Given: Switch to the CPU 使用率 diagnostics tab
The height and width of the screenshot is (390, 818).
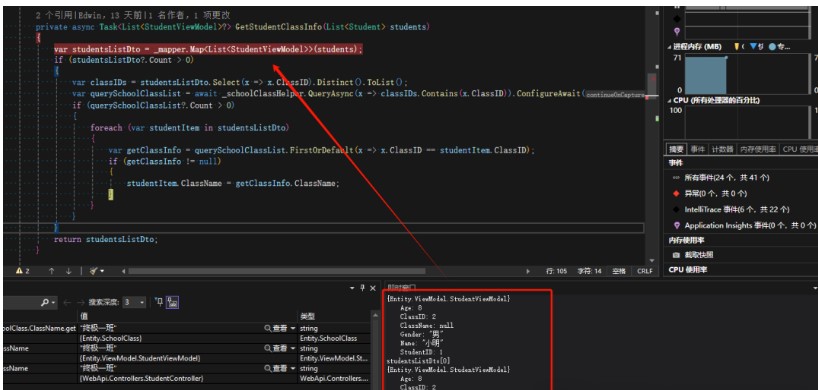Looking at the screenshot, I should pyautogui.click(x=799, y=149).
